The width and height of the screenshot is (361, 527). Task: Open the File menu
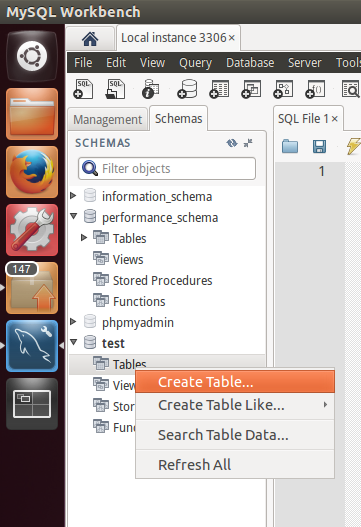pos(83,63)
